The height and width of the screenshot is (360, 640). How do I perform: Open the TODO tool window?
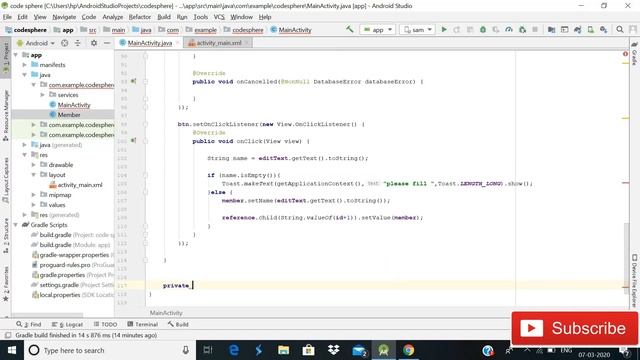tap(105, 324)
